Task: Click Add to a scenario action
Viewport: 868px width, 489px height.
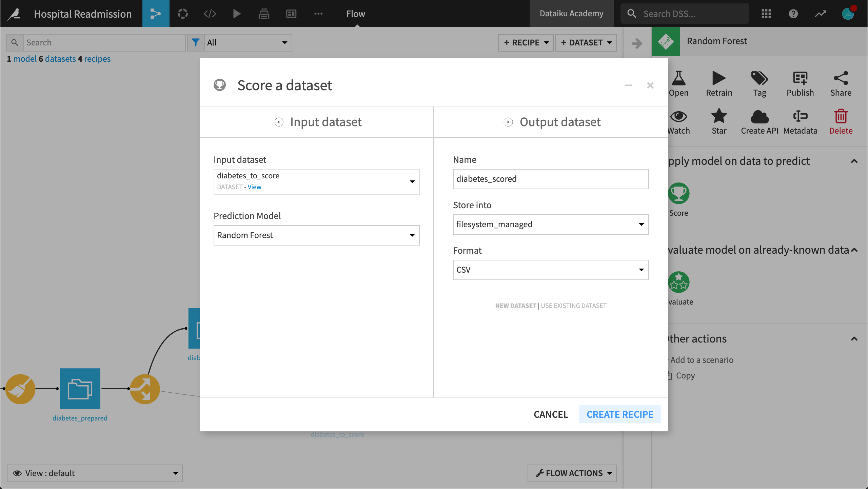Action: pyautogui.click(x=702, y=360)
